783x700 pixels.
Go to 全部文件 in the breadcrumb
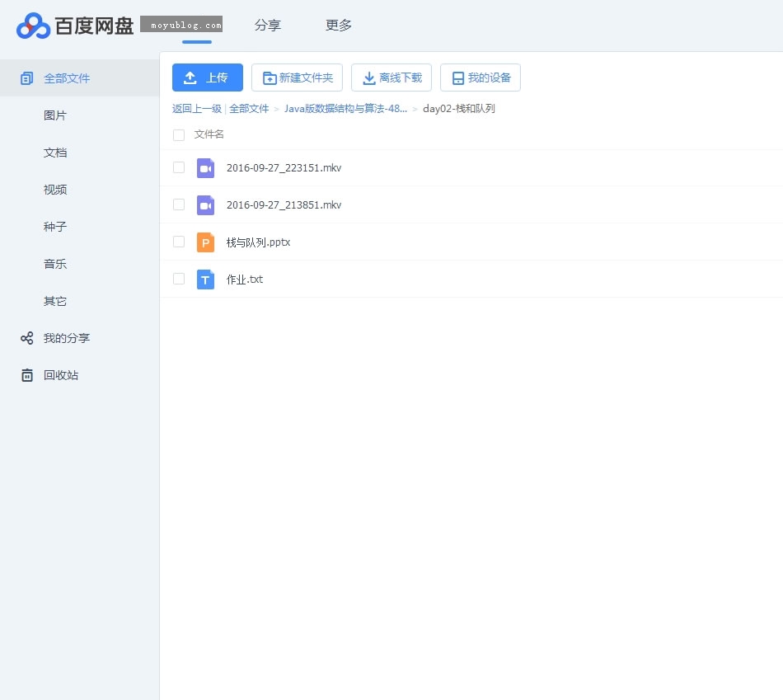click(249, 109)
